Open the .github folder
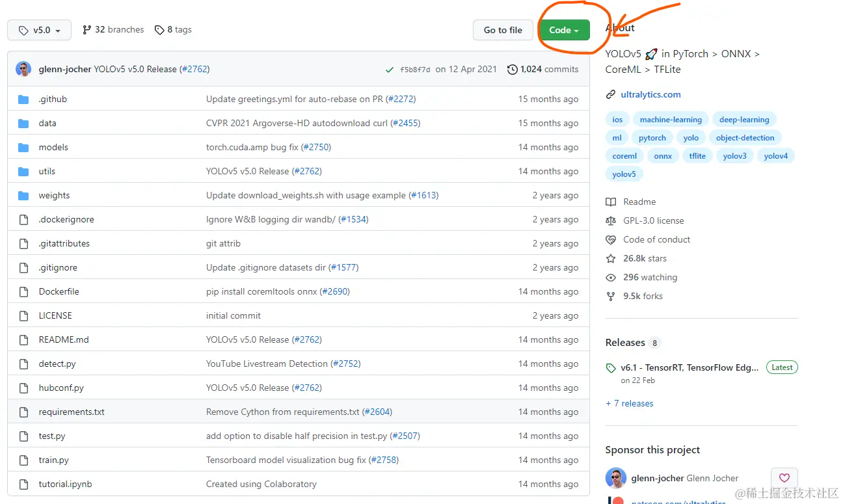843x504 pixels. [x=53, y=99]
